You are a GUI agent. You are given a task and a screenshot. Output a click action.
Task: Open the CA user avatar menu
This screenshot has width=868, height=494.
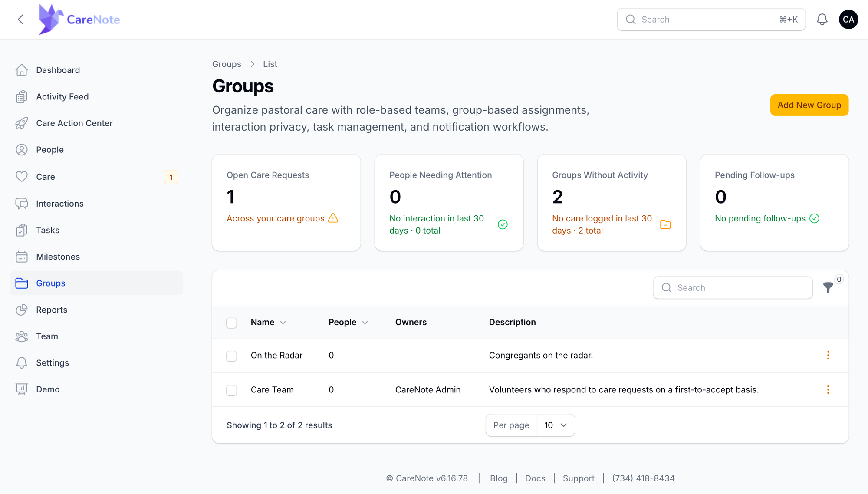click(x=848, y=20)
